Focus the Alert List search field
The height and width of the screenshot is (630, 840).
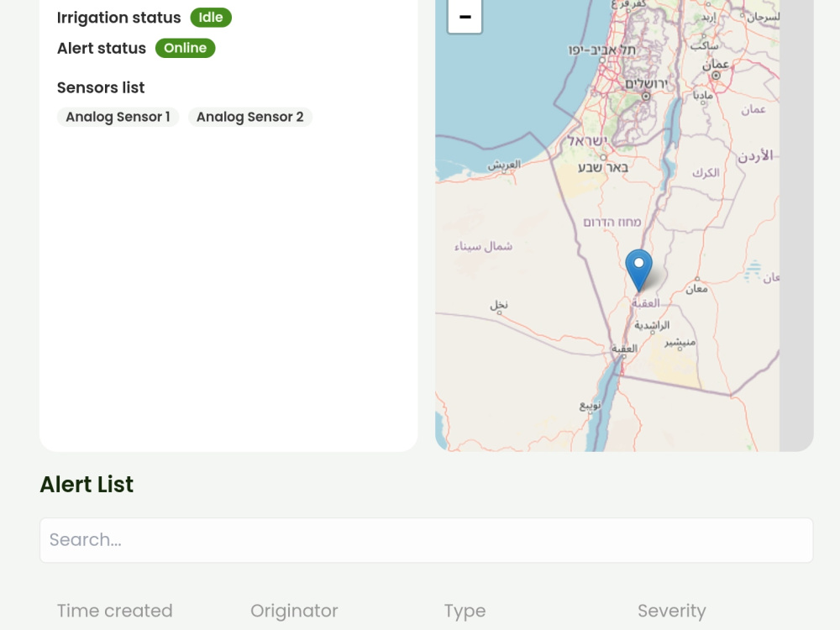427,540
